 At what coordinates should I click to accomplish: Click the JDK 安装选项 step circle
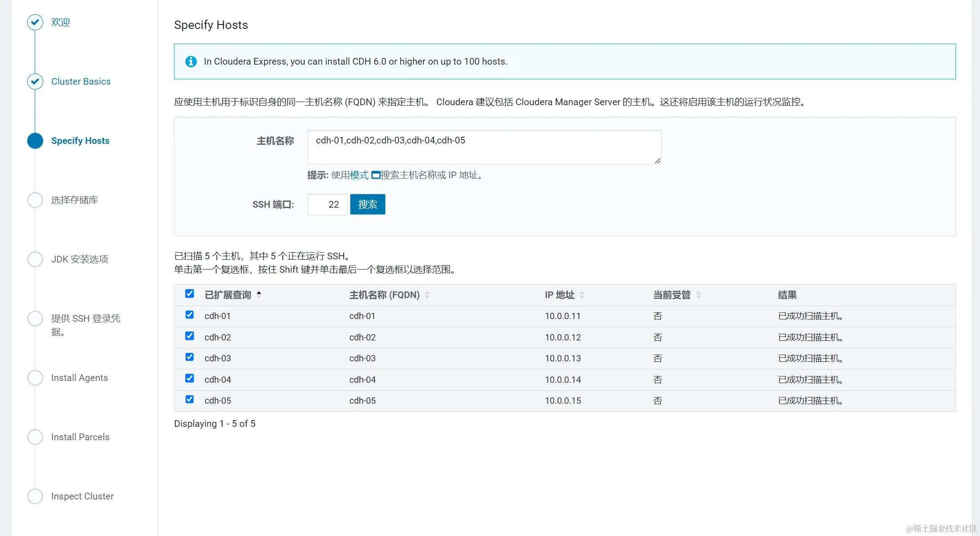[x=35, y=259]
